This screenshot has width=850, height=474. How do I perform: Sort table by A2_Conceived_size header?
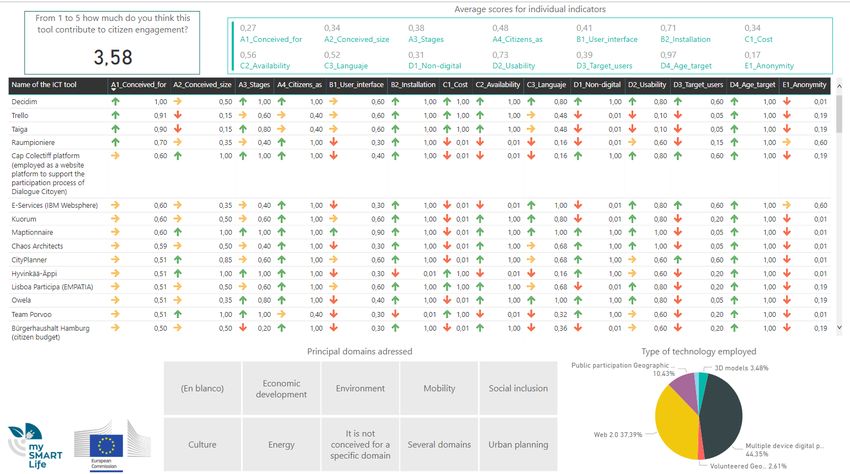[202, 85]
